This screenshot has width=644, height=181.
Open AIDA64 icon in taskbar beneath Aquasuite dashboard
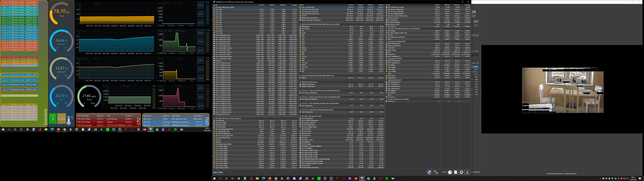click(145, 129)
